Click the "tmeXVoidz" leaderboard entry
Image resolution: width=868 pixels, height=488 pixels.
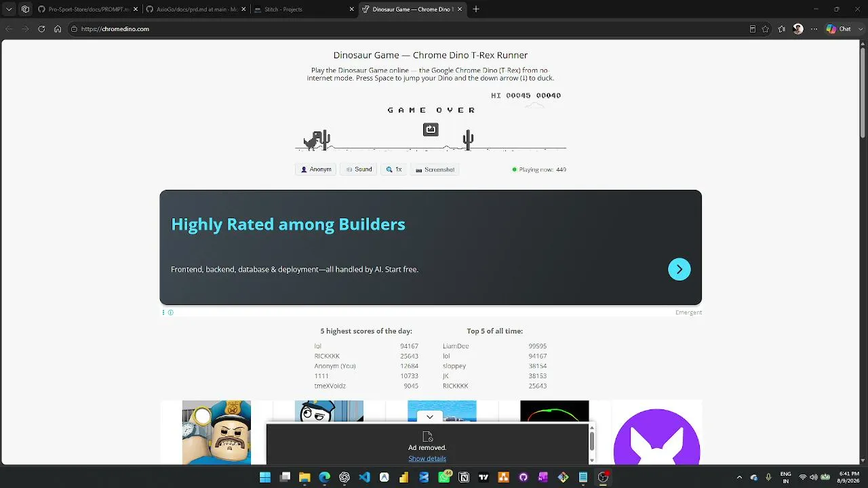click(x=330, y=386)
